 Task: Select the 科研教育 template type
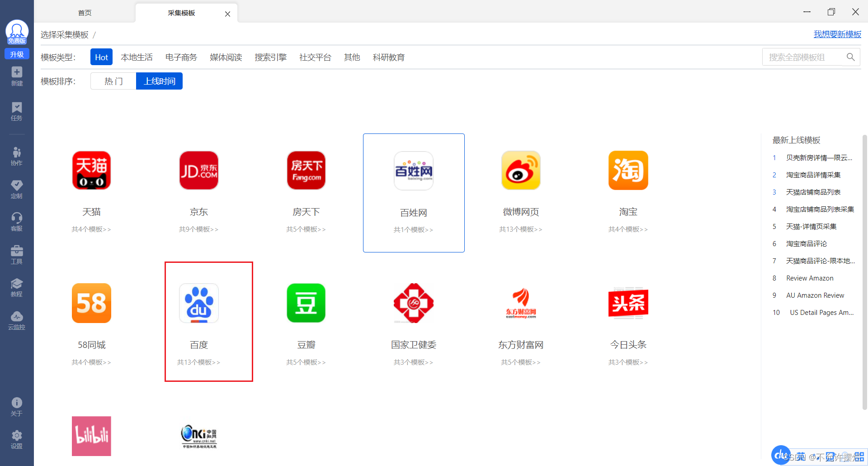pyautogui.click(x=389, y=57)
